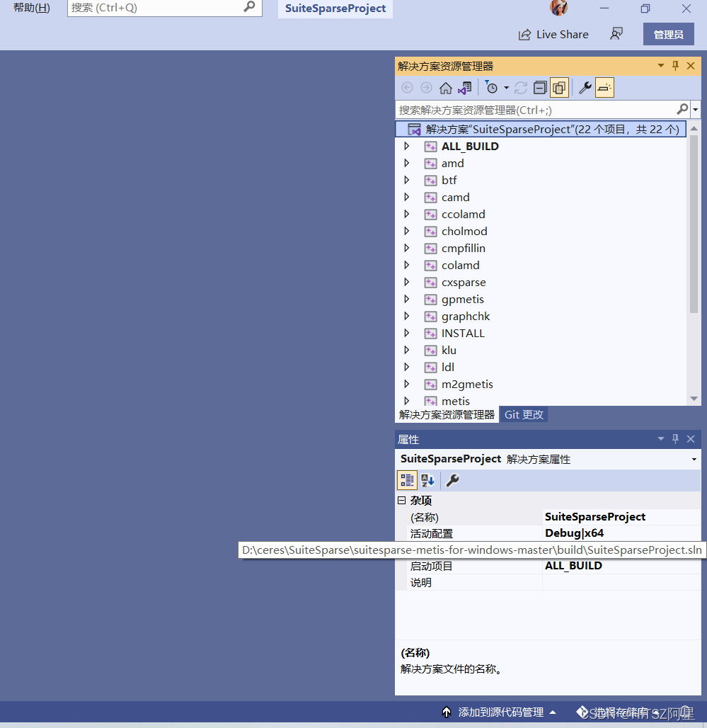Expand the cholmod project node
The height and width of the screenshot is (728, 707).
(x=407, y=231)
